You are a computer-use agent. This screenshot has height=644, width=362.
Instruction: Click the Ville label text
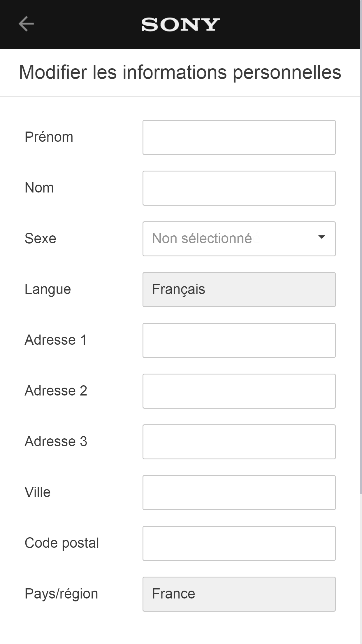pyautogui.click(x=38, y=492)
